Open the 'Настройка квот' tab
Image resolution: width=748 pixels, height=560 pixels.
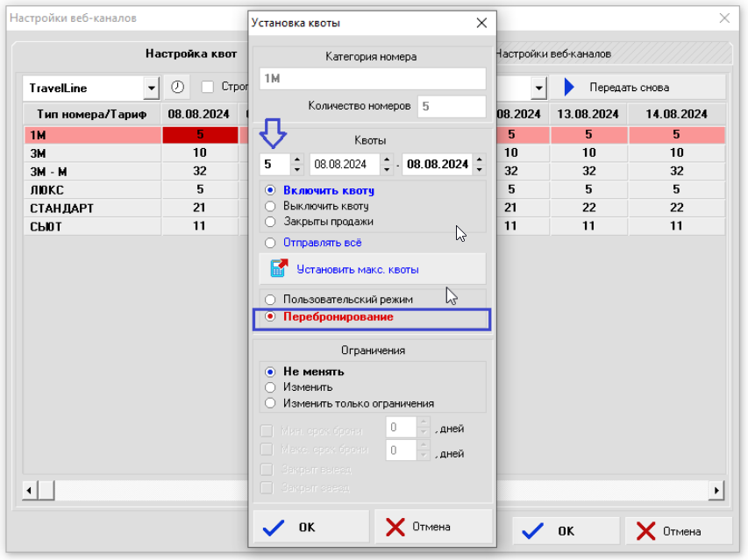191,54
